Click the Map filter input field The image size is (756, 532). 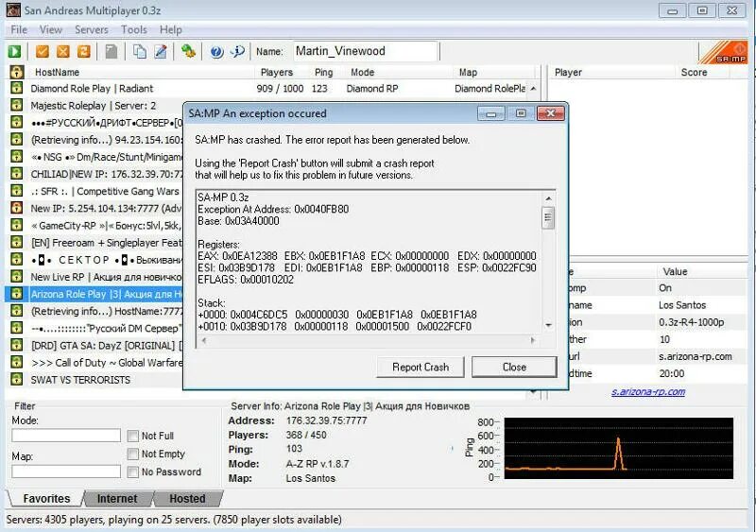[66, 472]
